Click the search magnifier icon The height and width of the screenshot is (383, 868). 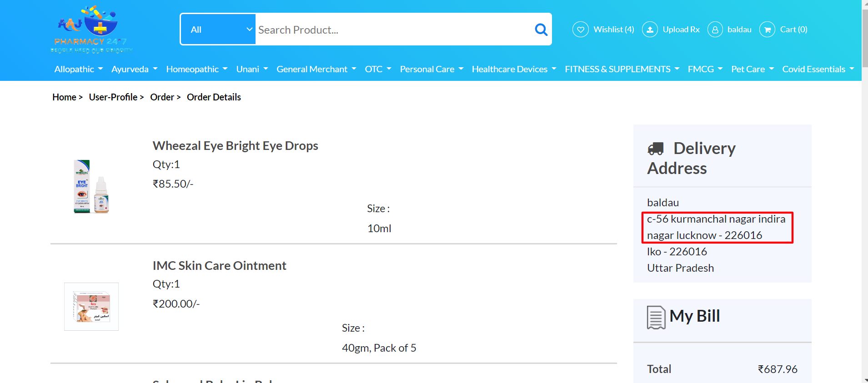pyautogui.click(x=541, y=30)
